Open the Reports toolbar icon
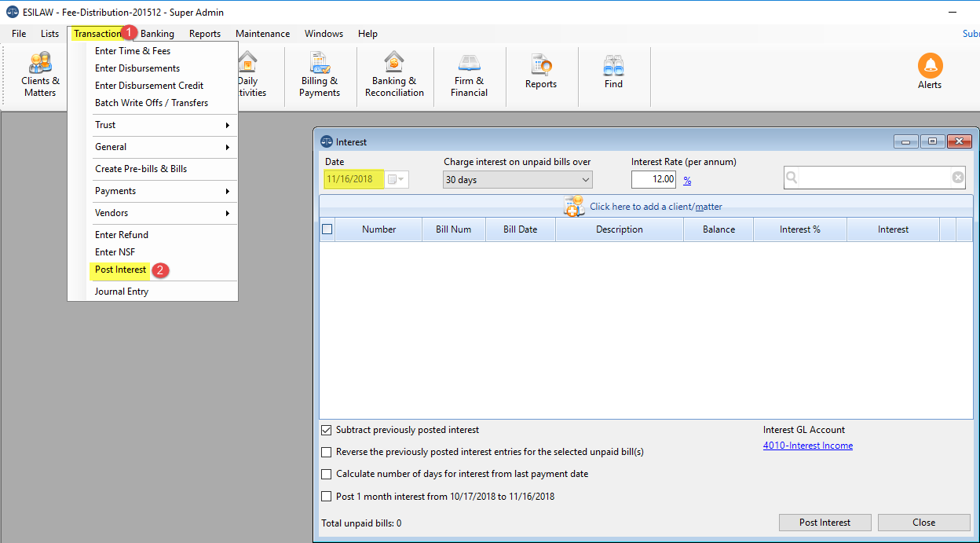The image size is (980, 543). pos(541,72)
